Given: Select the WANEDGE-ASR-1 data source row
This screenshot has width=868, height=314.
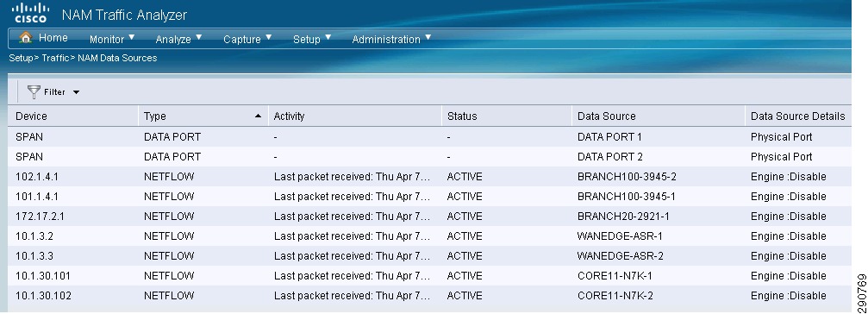Looking at the screenshot, I should 429,236.
